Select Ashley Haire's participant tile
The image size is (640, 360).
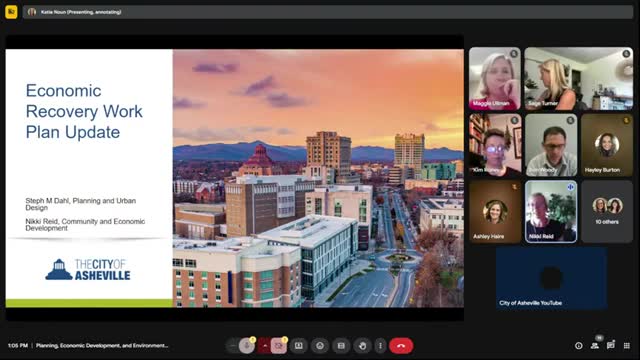coord(495,211)
